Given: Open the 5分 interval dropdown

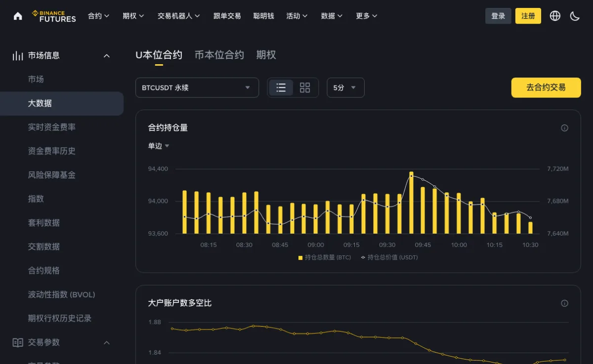Looking at the screenshot, I should (x=345, y=88).
